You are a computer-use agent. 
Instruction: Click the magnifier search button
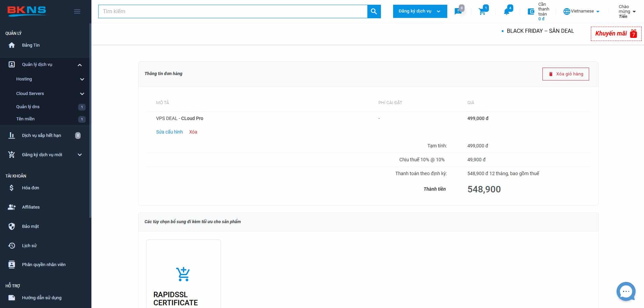pos(374,11)
